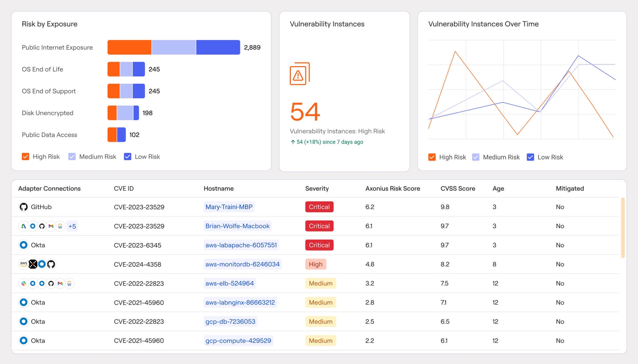The width and height of the screenshot is (638, 364).
Task: Click the GitHub icon in the first table row
Action: point(24,207)
